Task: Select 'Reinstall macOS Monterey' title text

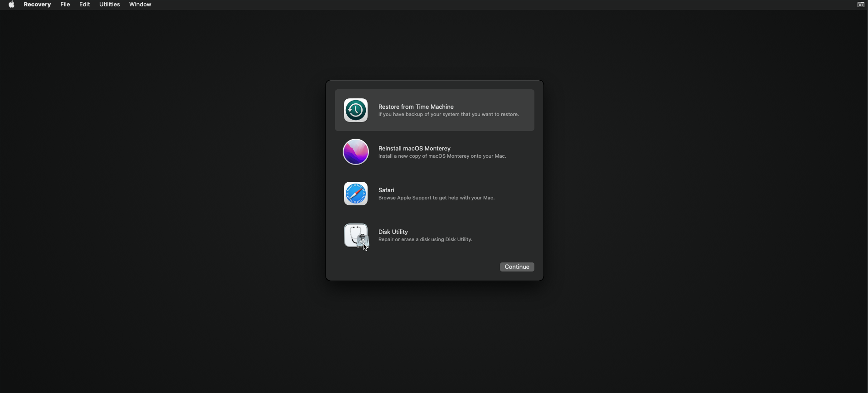Action: click(x=414, y=149)
